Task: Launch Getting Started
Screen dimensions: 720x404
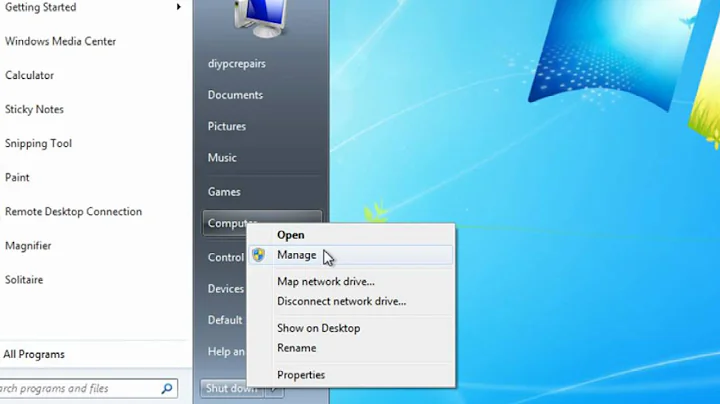Action: click(40, 7)
